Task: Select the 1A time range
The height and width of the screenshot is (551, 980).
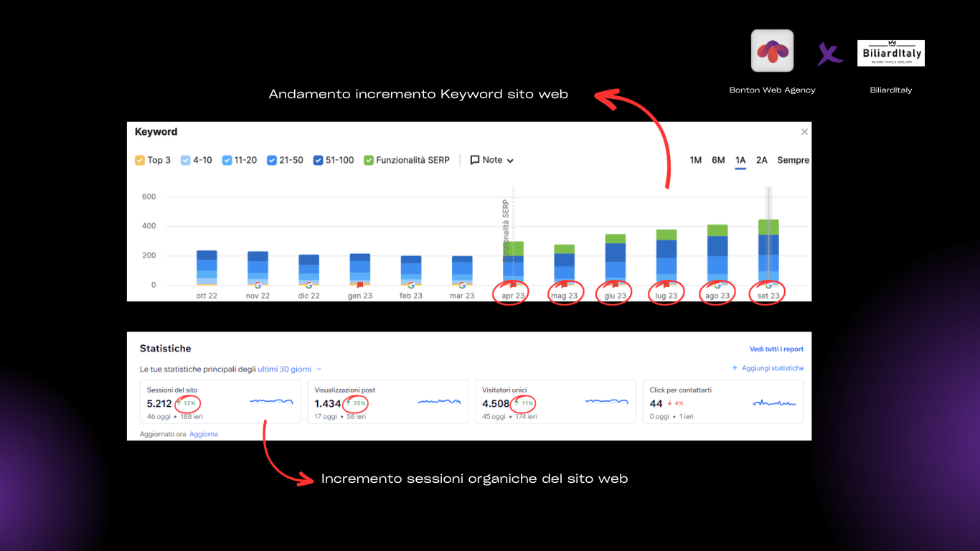Action: coord(740,160)
